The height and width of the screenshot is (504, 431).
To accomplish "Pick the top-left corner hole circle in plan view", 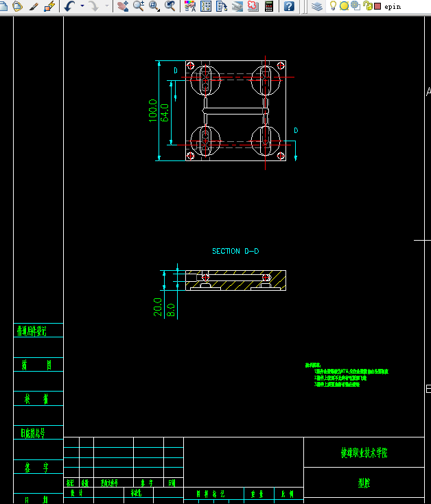I will coord(190,66).
